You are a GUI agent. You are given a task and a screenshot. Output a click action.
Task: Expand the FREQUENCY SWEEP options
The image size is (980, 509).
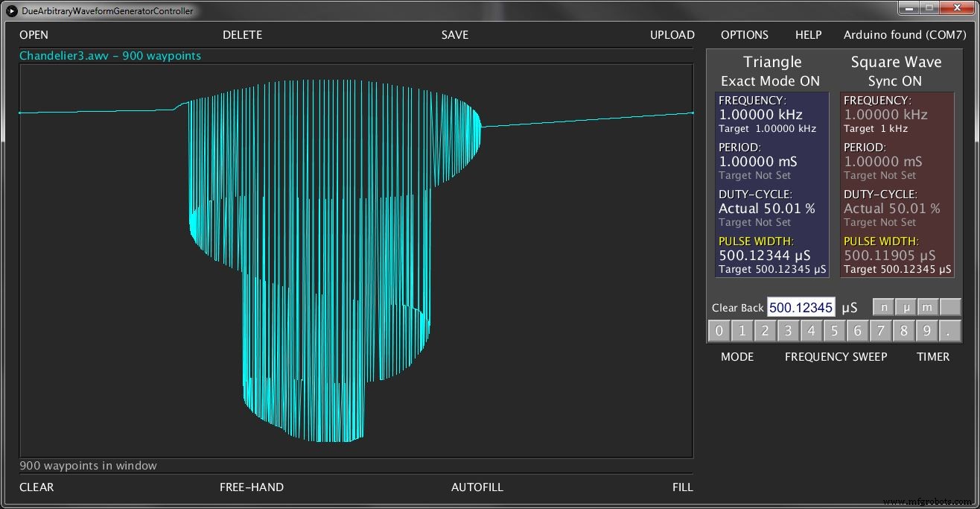click(836, 357)
